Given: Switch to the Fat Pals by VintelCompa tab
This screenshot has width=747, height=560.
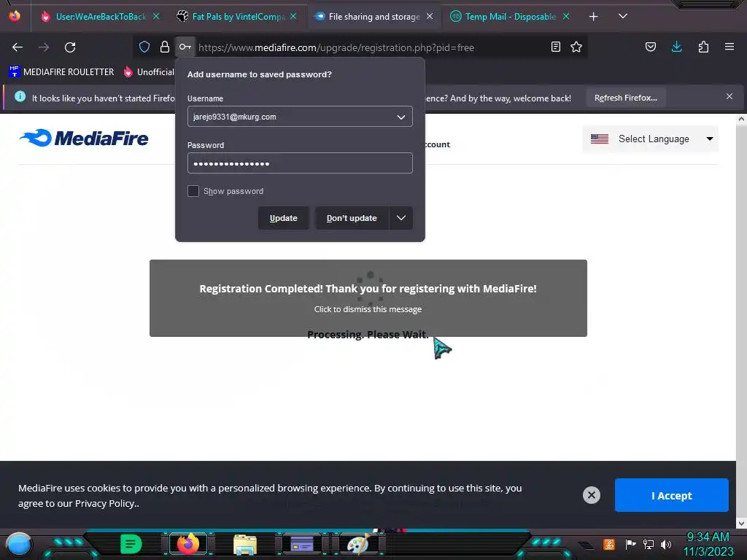Looking at the screenshot, I should [238, 17].
